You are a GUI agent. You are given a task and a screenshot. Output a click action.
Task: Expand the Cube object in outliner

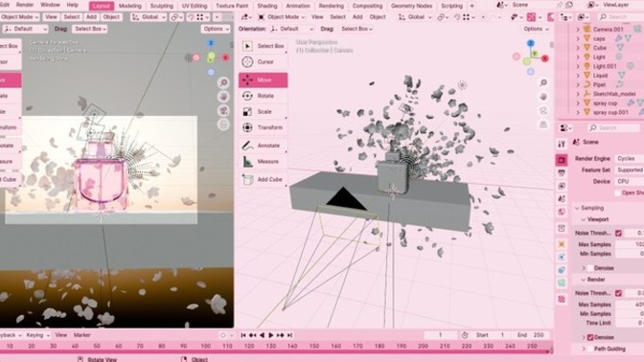578,48
